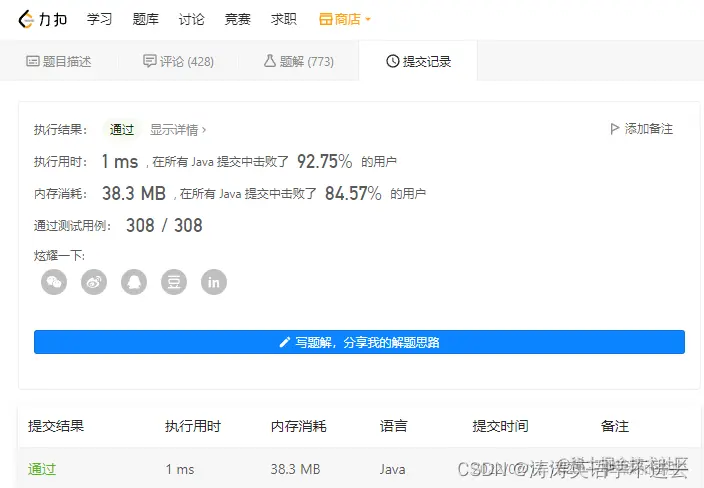Image resolution: width=704 pixels, height=488 pixels.
Task: Click the 提交结果 column header
Action: tap(56, 426)
